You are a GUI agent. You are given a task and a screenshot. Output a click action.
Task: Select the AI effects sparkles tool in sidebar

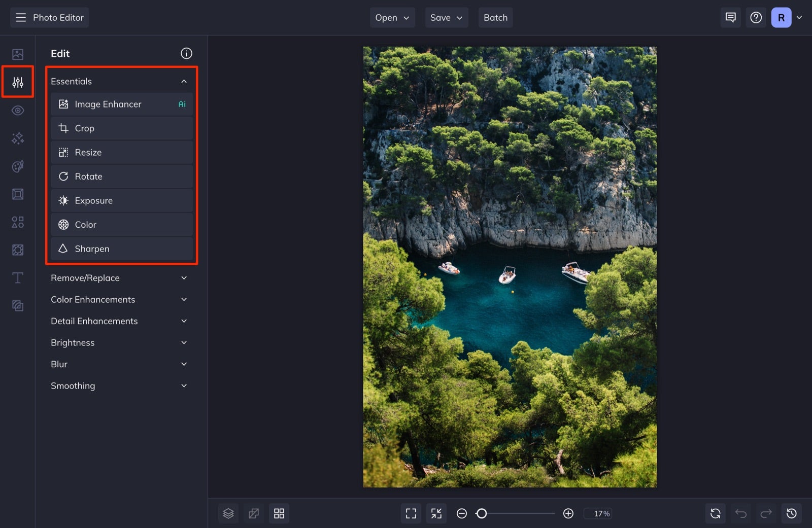tap(17, 138)
